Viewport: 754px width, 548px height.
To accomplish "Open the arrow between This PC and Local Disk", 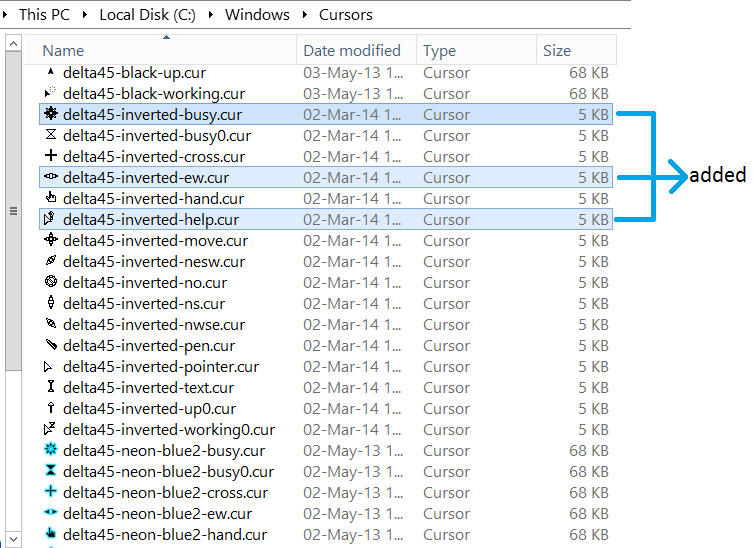I will [85, 14].
